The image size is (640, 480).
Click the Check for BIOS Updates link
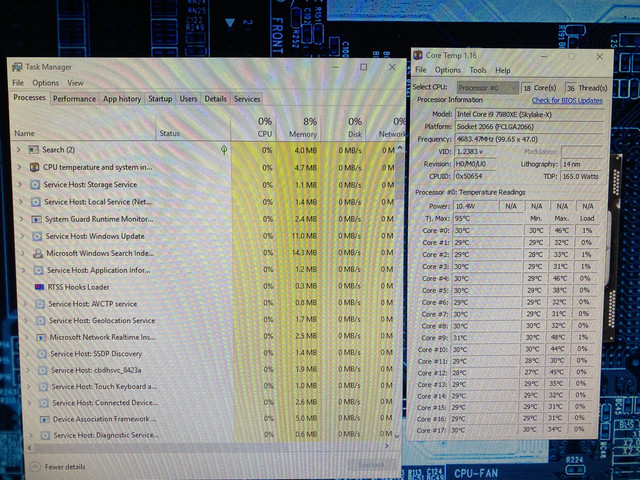pos(567,100)
